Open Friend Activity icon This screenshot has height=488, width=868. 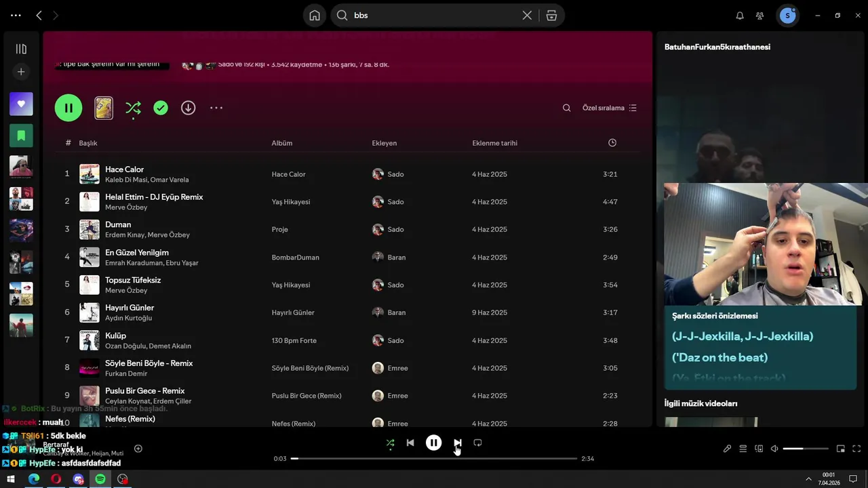[760, 15]
